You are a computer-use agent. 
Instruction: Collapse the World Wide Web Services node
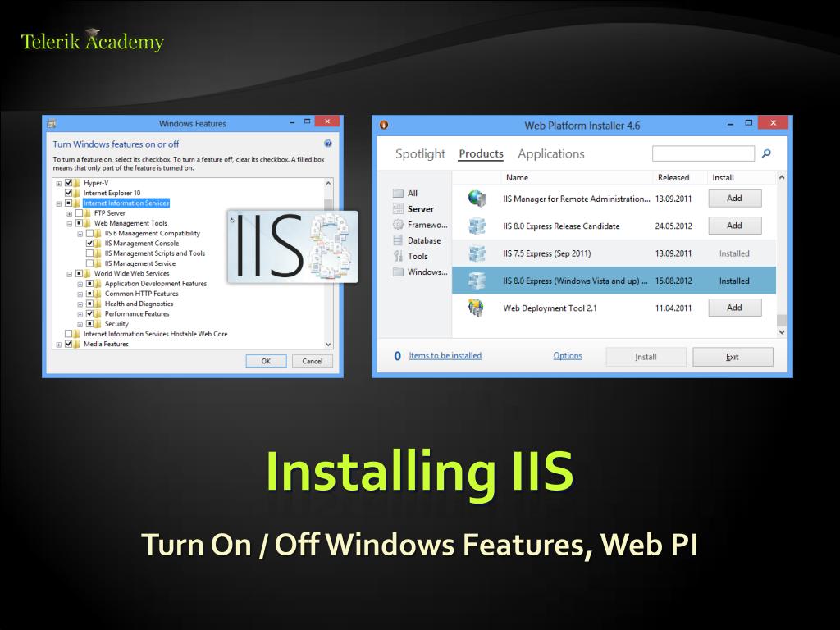coord(70,274)
